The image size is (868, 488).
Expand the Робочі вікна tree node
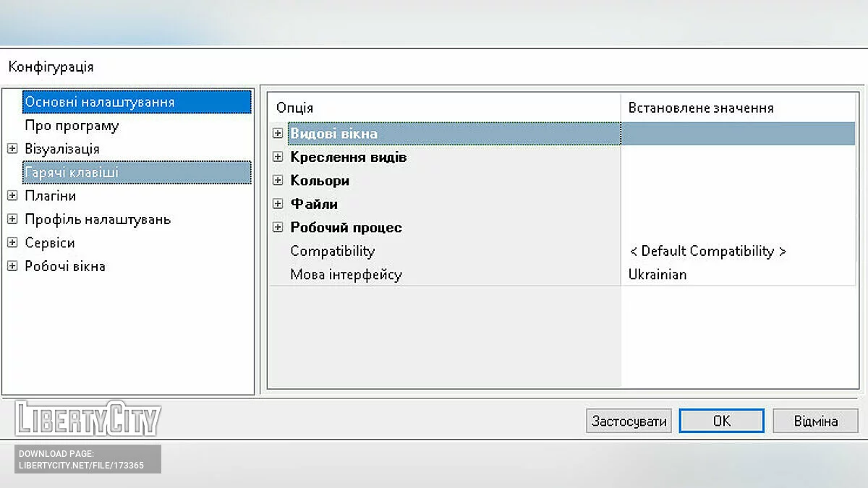coord(12,266)
